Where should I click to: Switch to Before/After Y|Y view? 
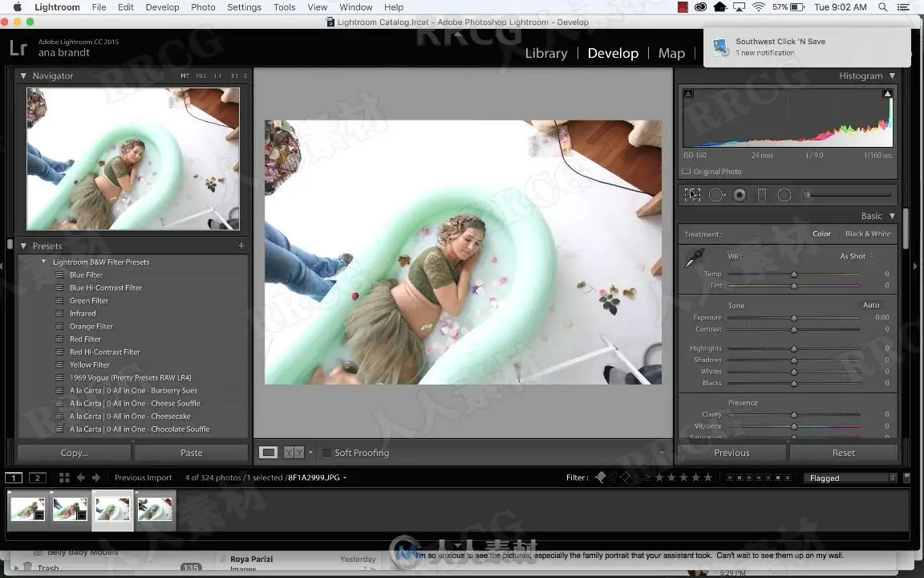[294, 453]
